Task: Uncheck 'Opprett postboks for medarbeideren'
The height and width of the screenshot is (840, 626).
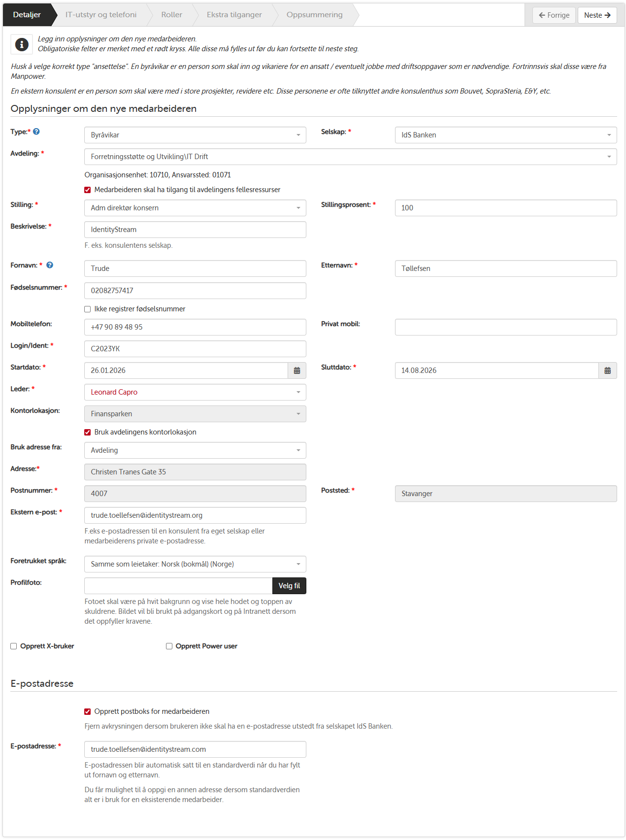Action: [88, 711]
